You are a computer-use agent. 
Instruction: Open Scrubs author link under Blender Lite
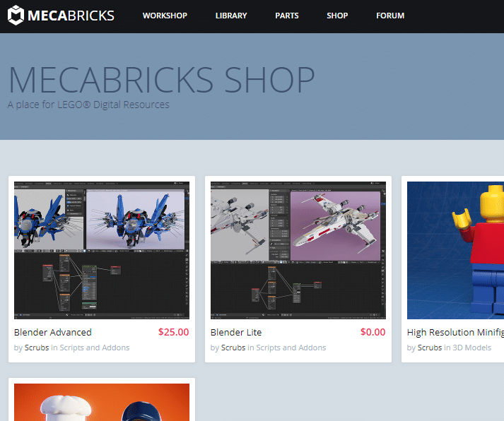[233, 348]
